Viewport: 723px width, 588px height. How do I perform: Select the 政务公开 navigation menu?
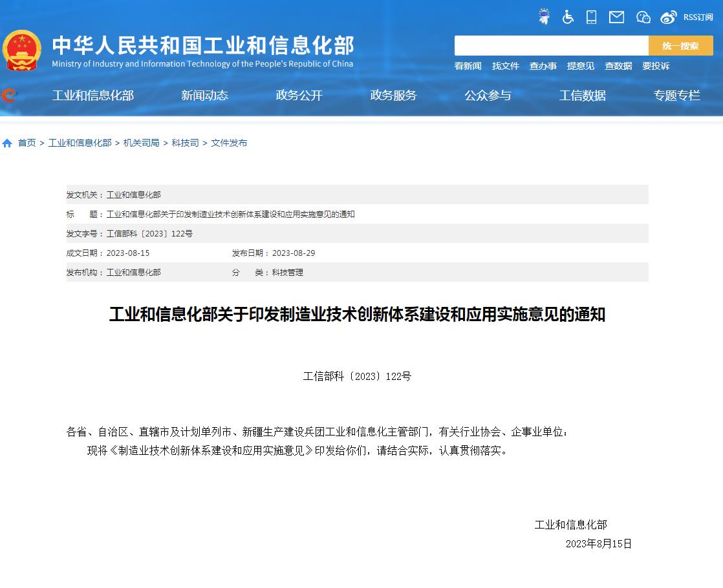299,96
